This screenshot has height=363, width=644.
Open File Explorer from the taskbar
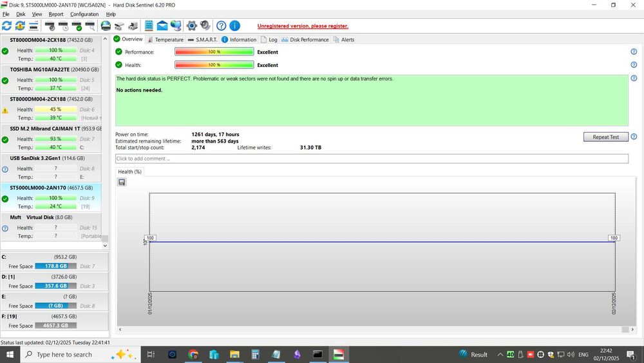[234, 355]
